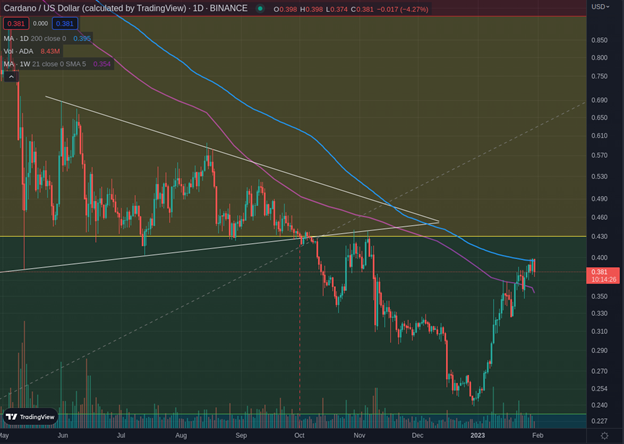Collapse the indicator legend with arrow button

(11, 77)
